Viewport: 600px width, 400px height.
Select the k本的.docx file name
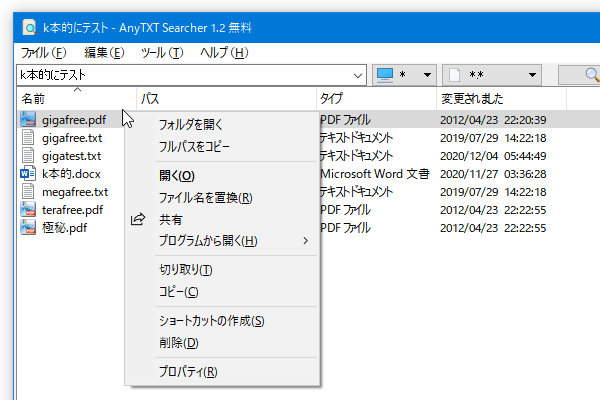click(71, 174)
